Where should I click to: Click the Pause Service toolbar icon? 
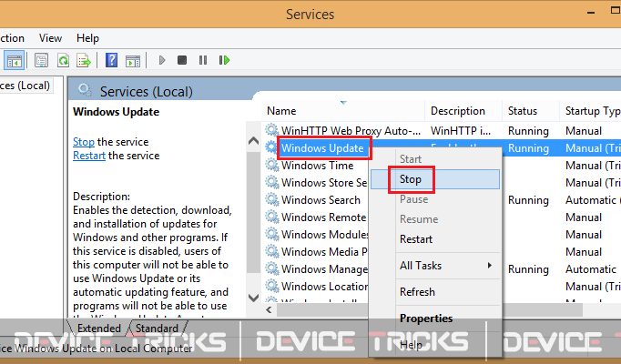click(203, 60)
